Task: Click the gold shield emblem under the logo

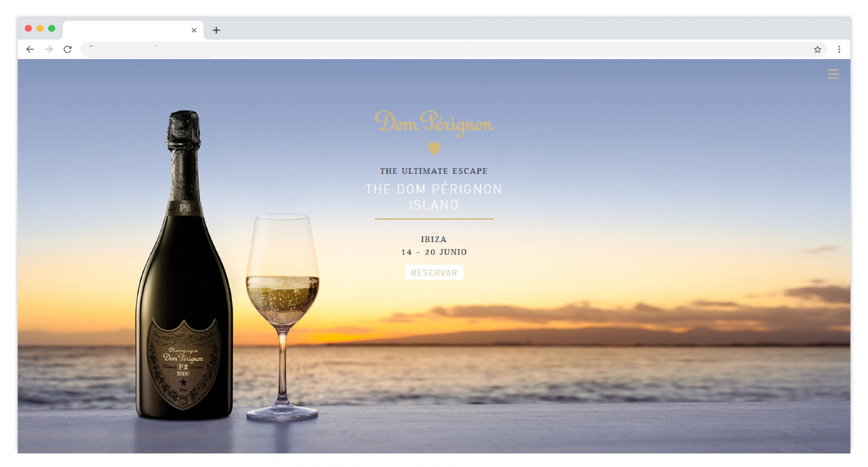Action: click(434, 148)
